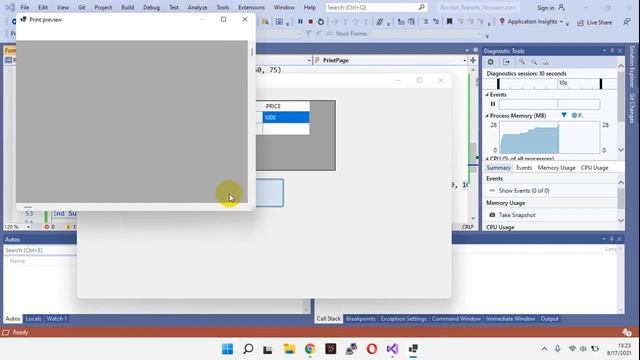Select the PRICE column header
This screenshot has height=360, width=640.
(286, 106)
